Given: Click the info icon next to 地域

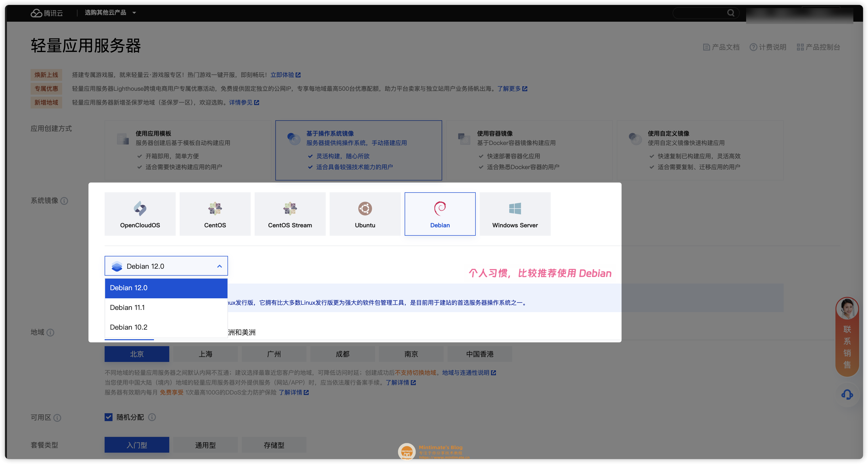Looking at the screenshot, I should (50, 333).
